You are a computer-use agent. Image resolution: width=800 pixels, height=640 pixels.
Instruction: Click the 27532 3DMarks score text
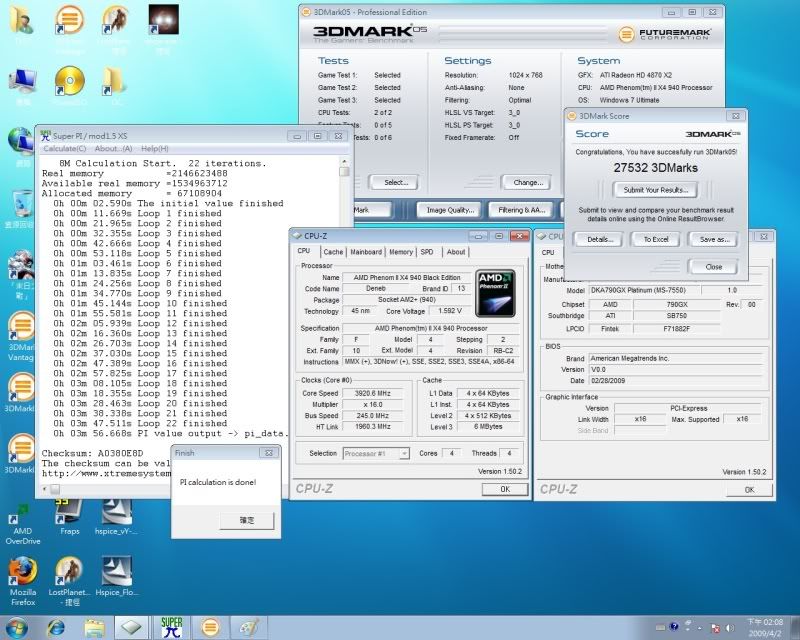(656, 167)
